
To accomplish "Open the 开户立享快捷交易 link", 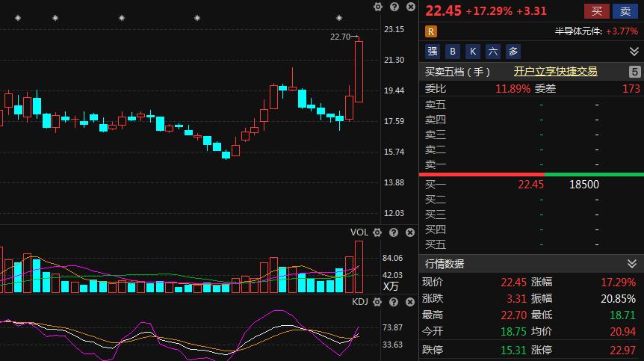I will [555, 72].
